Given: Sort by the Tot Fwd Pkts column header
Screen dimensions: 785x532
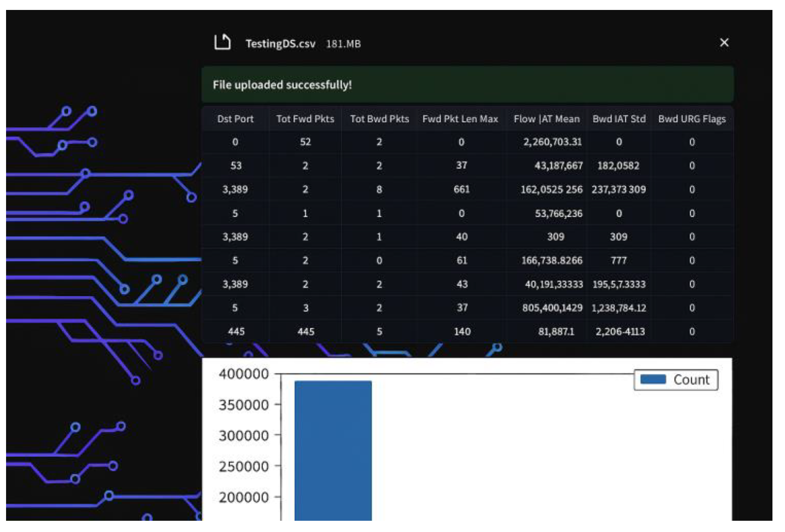Looking at the screenshot, I should pyautogui.click(x=305, y=119).
